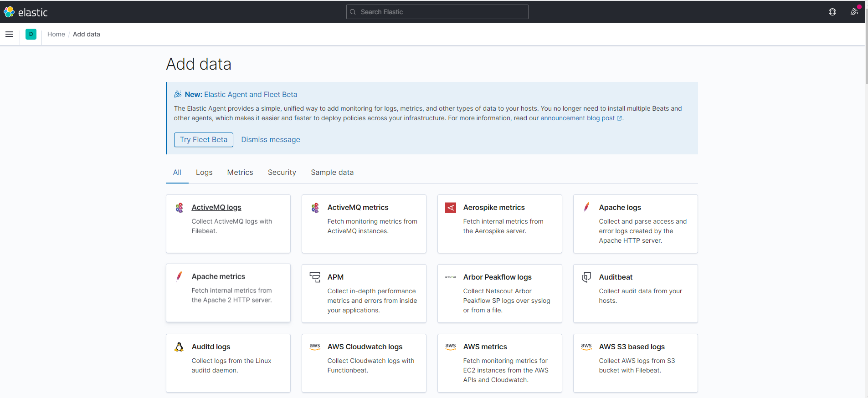The height and width of the screenshot is (398, 868).
Task: Click the Dismiss message link
Action: click(x=271, y=140)
